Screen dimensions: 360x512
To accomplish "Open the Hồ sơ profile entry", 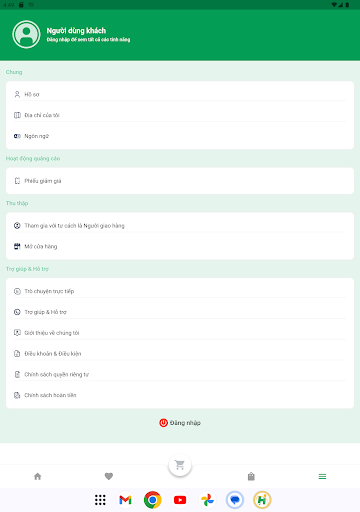I will [x=180, y=94].
